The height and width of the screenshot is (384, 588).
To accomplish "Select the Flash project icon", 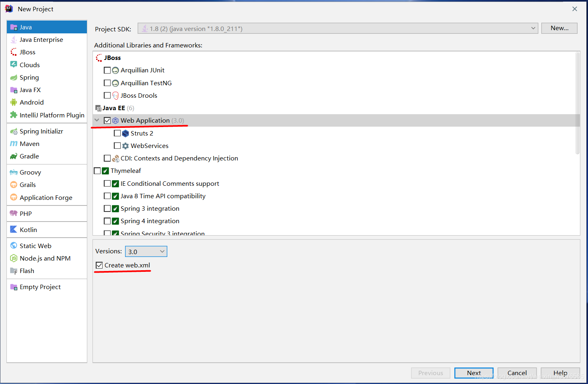I will coord(14,271).
